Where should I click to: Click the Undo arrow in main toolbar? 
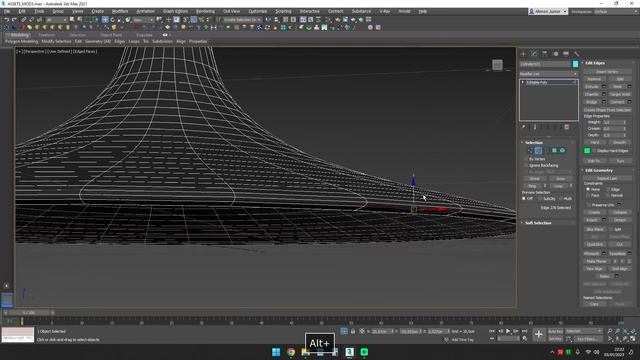point(7,20)
